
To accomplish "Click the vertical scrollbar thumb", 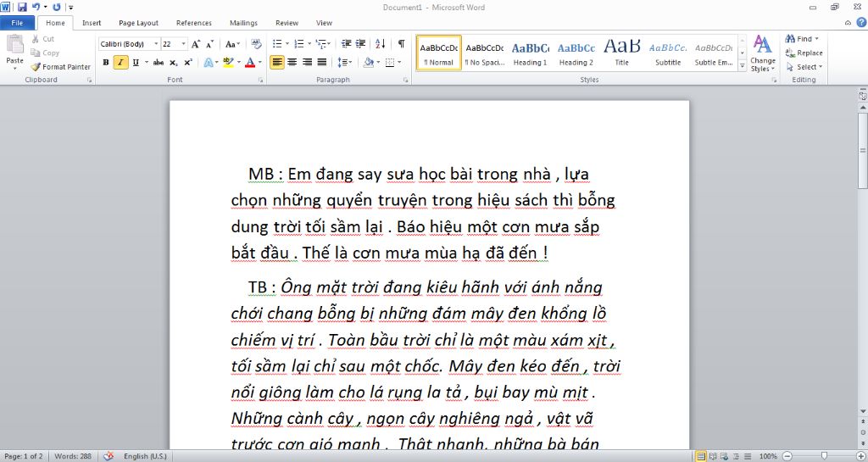I will coord(862,151).
